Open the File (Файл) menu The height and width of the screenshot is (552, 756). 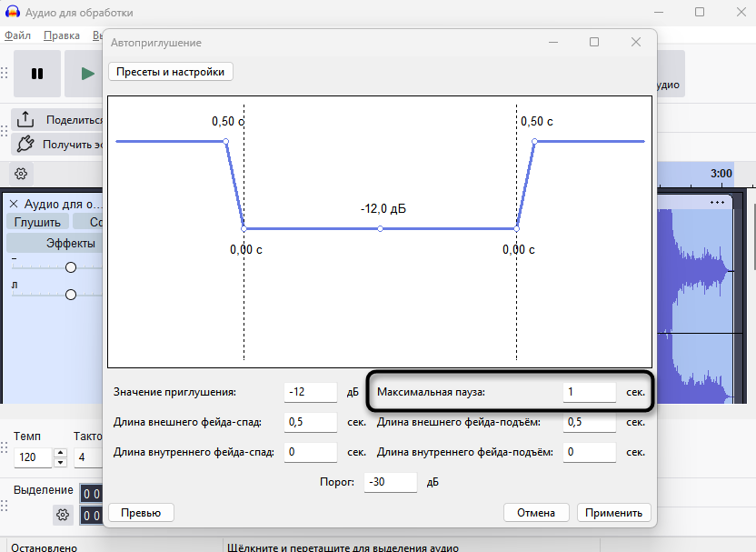tap(18, 35)
